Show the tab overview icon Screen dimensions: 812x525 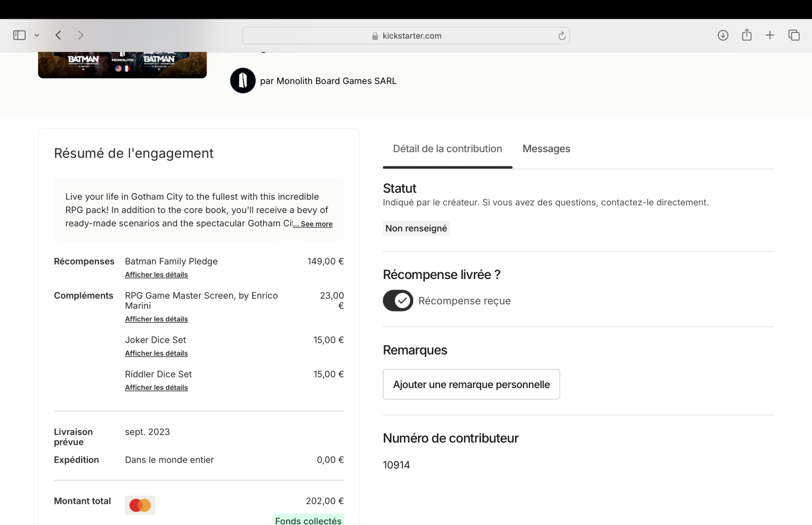click(x=794, y=35)
